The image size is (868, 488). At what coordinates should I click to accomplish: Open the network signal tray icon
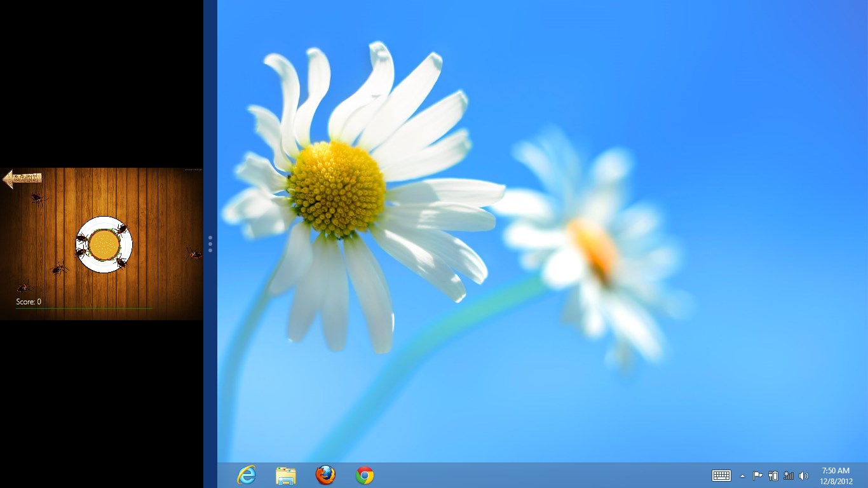pos(789,476)
